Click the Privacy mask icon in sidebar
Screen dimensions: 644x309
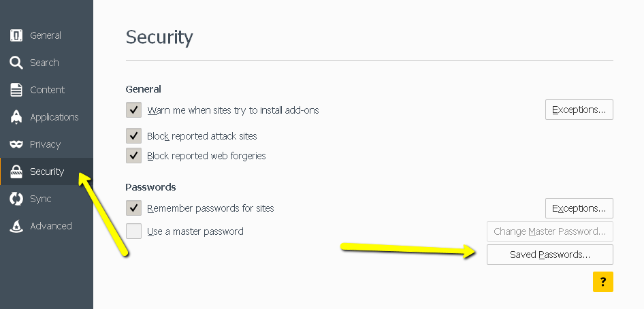point(16,144)
